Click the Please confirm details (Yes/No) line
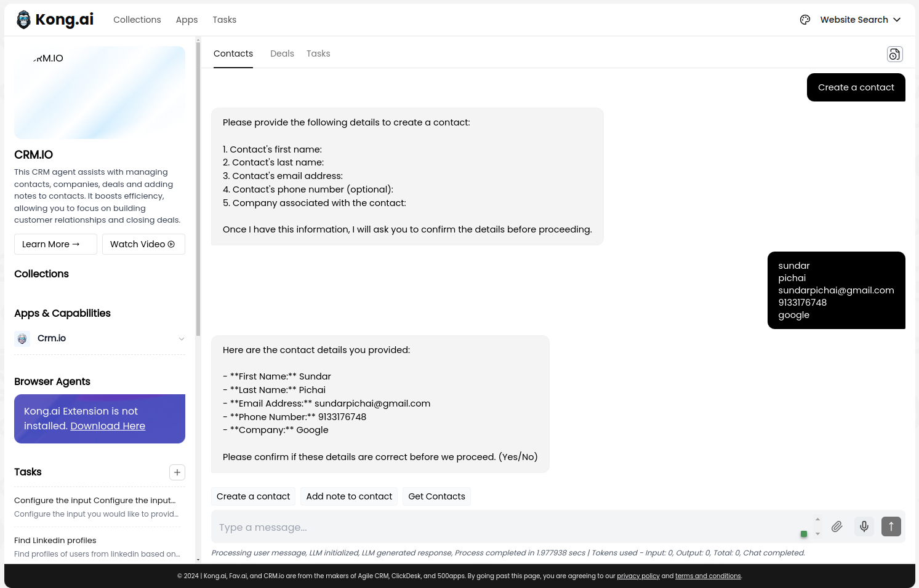 pyautogui.click(x=380, y=457)
